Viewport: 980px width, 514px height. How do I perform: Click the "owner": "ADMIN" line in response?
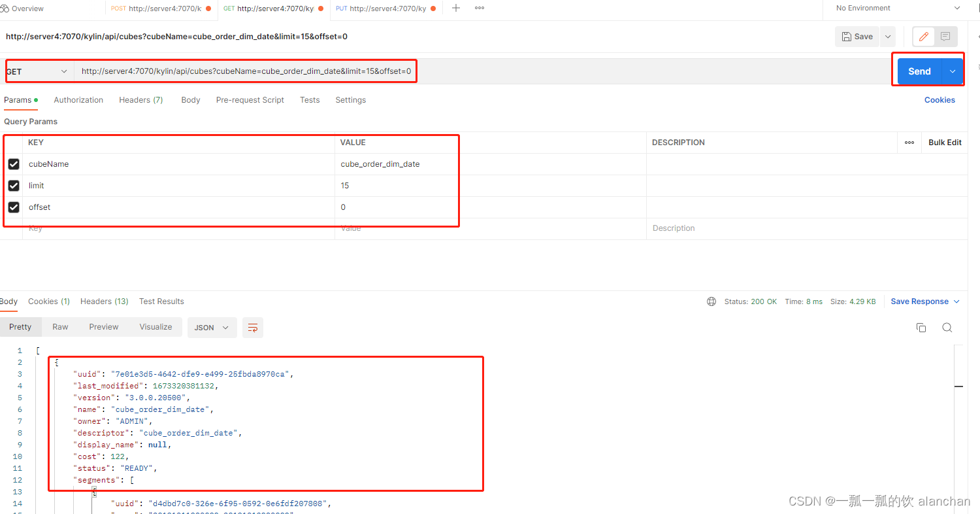tap(112, 421)
